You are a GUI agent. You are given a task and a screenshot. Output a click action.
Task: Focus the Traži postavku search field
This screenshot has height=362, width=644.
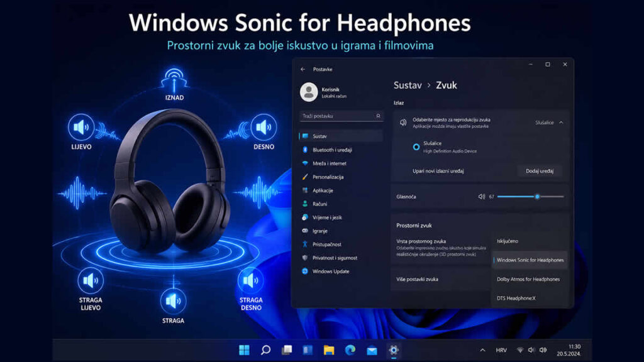341,116
